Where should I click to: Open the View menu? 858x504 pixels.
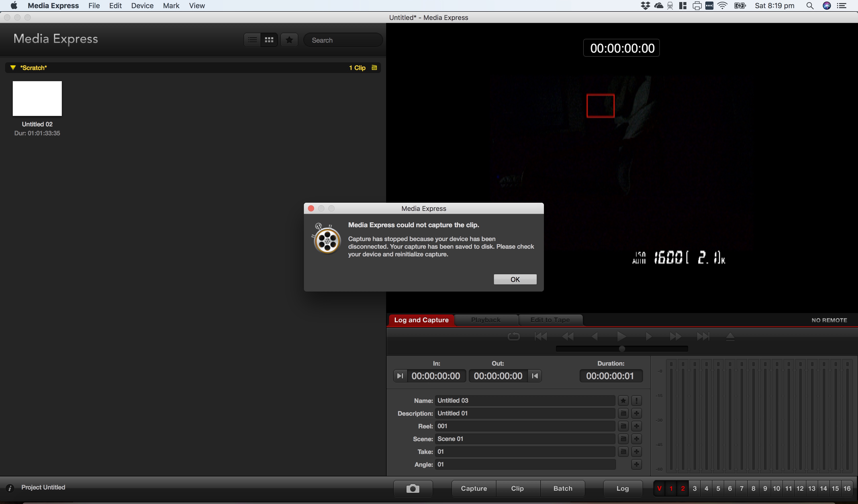pos(197,6)
